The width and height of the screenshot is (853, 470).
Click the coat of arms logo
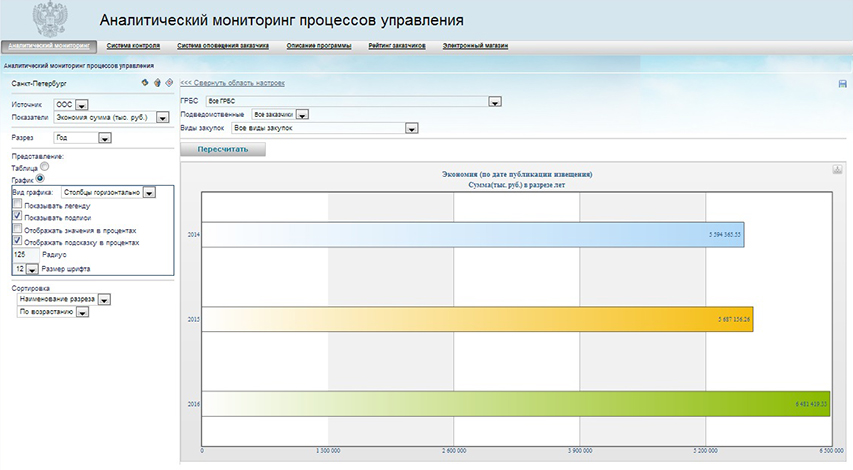(47, 19)
